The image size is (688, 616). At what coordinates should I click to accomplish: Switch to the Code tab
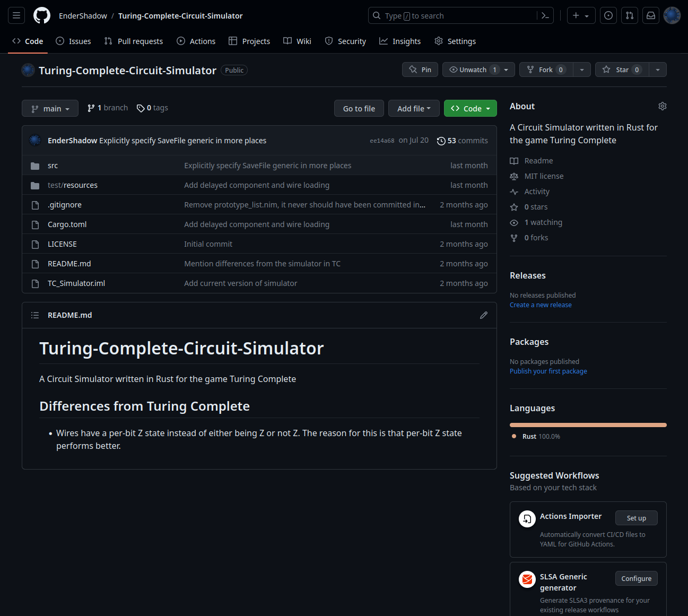(x=28, y=41)
